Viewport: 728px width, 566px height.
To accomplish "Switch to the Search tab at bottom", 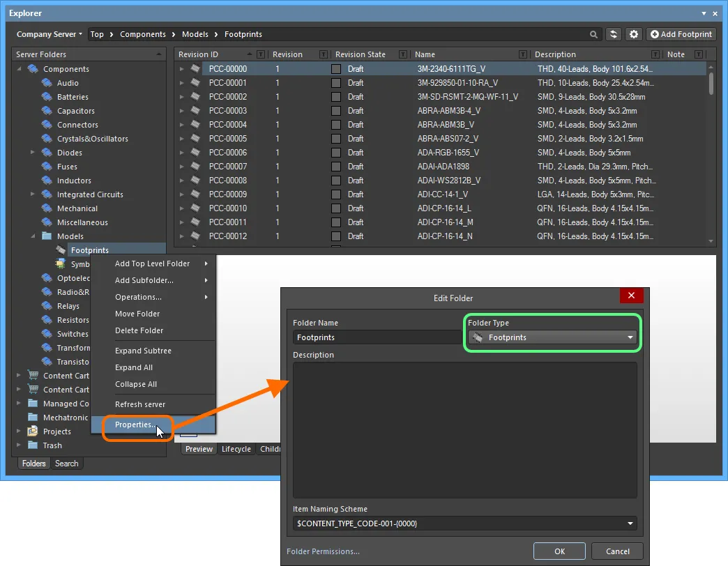I will [x=66, y=464].
